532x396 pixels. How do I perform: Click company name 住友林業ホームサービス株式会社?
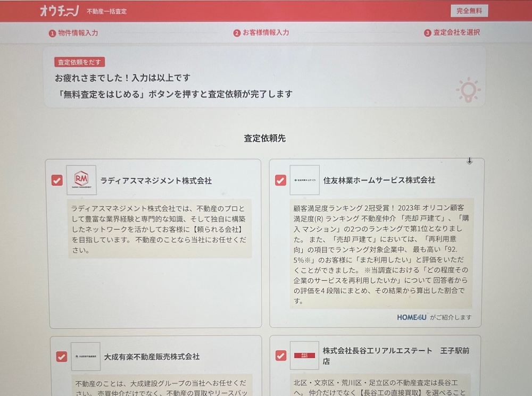pos(379,180)
